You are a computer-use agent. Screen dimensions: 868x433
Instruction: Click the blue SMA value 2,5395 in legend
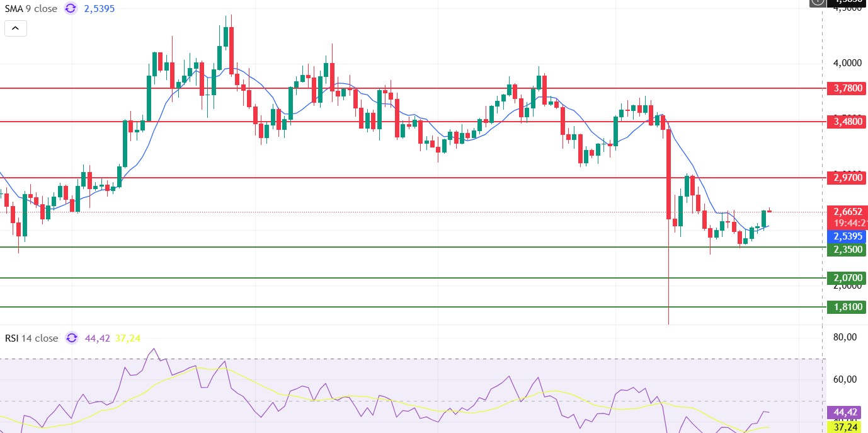click(x=100, y=9)
